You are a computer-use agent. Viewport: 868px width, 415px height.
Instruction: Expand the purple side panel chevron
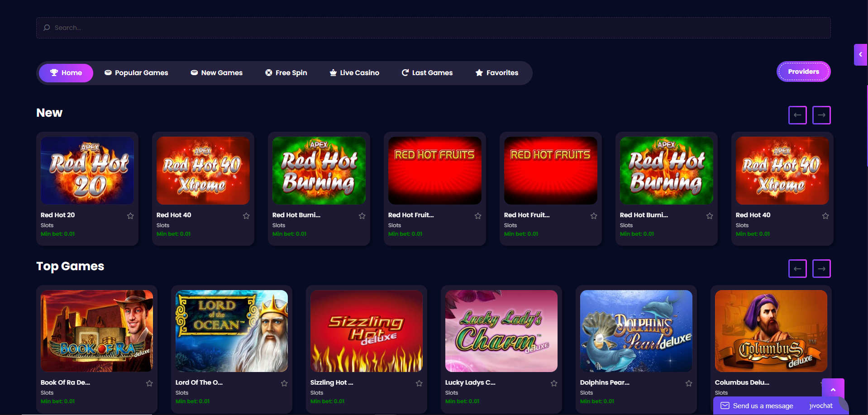[x=860, y=54]
